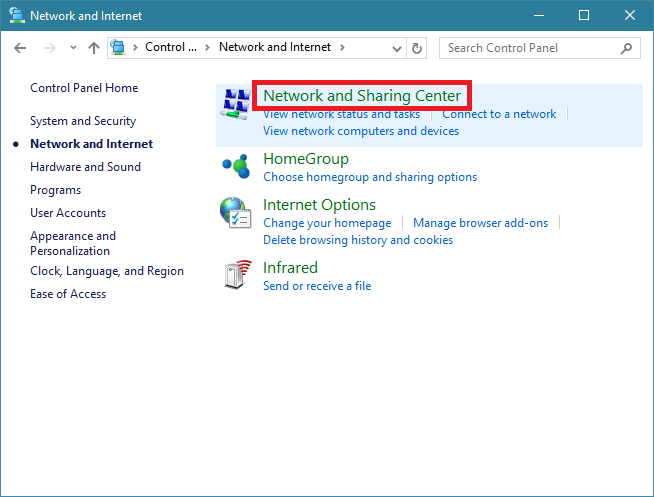
Task: Click Choose homegroup and sharing options
Action: point(370,177)
